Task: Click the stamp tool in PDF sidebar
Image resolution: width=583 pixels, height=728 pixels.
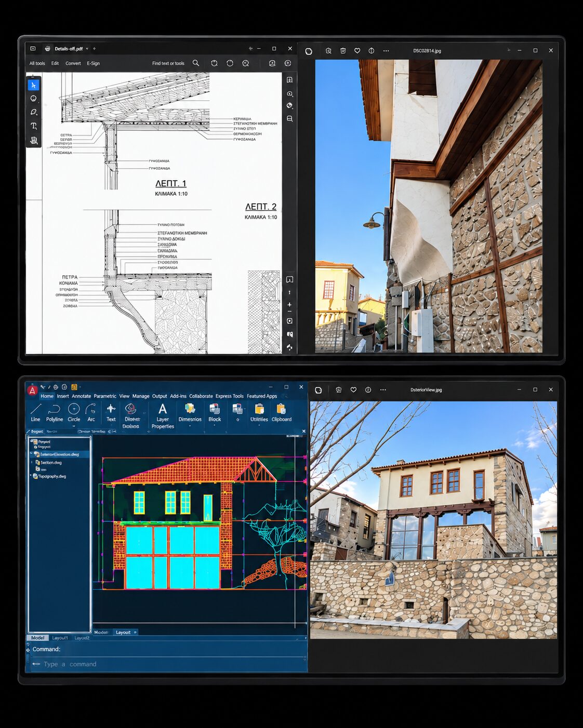Action: tap(34, 140)
